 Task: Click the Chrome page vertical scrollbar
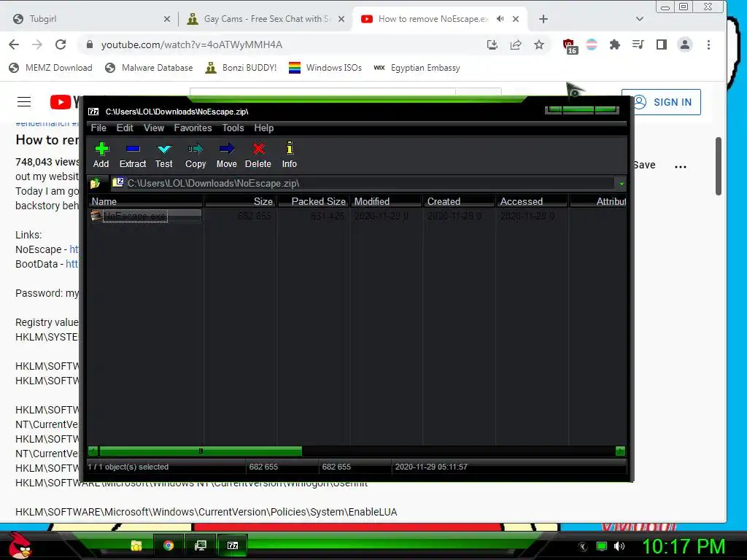coord(719,166)
